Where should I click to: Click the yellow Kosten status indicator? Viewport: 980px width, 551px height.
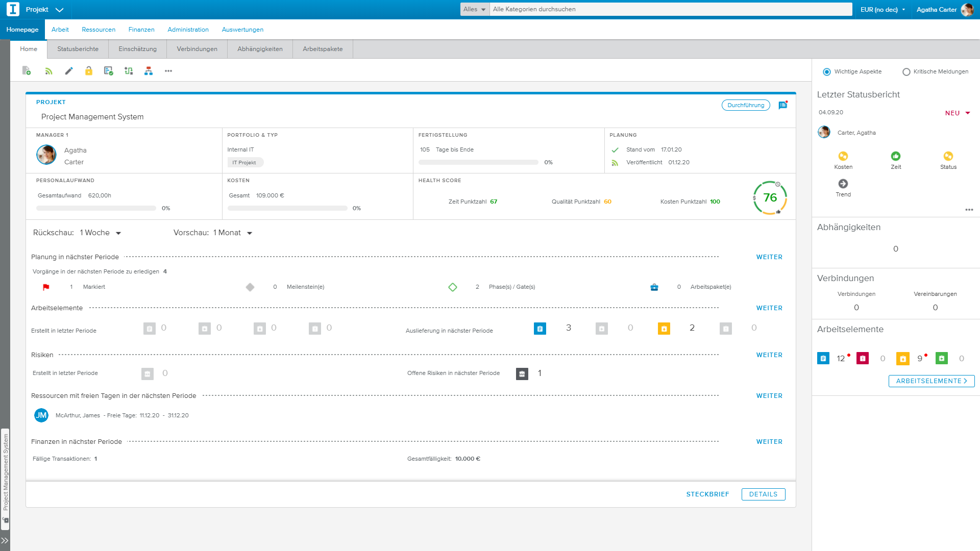click(843, 157)
